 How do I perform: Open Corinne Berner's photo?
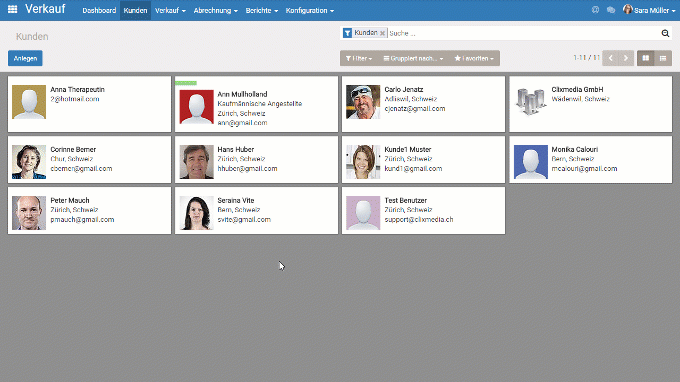pos(29,162)
